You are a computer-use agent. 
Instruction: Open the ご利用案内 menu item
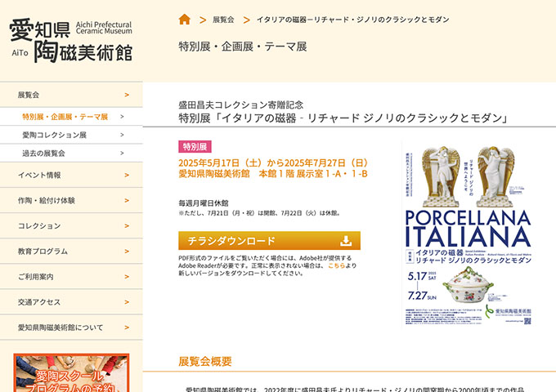(x=71, y=277)
